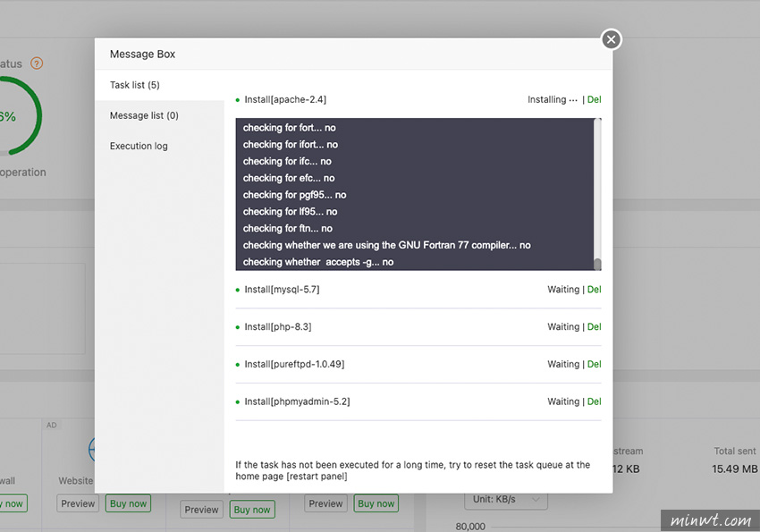This screenshot has width=760, height=532.
Task: Click the 15.49 MB total sent value
Action: (734, 469)
